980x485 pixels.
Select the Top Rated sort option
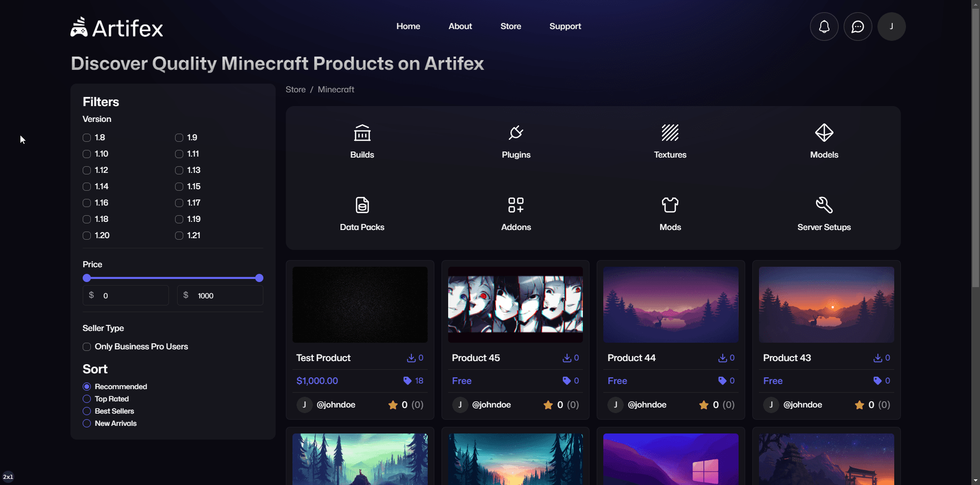86,398
